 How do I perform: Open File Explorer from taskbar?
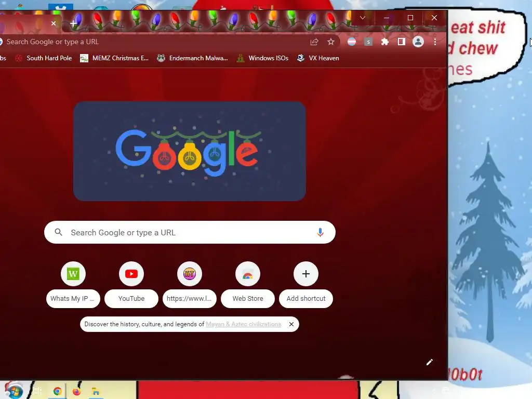pos(96,391)
